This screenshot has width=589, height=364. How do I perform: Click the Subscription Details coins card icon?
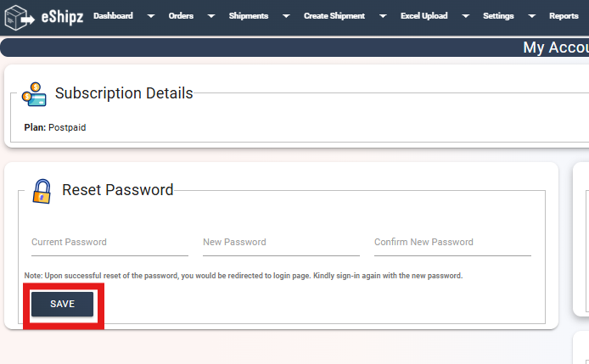tap(34, 94)
